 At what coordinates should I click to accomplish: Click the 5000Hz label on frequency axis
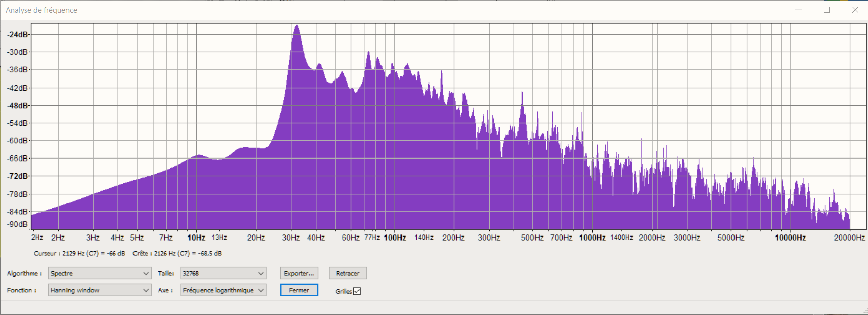coord(730,238)
